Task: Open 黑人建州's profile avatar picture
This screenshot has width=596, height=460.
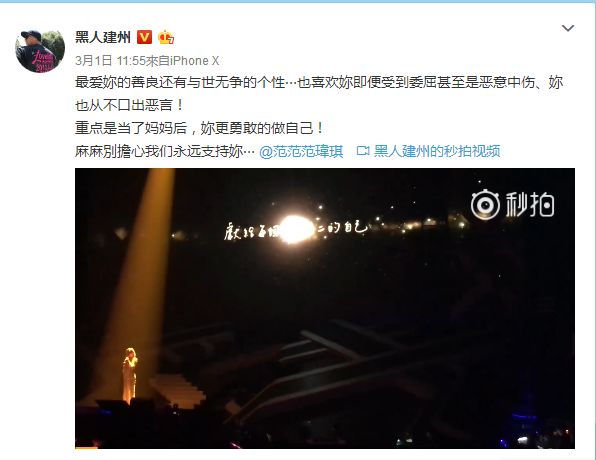Action: click(x=40, y=51)
